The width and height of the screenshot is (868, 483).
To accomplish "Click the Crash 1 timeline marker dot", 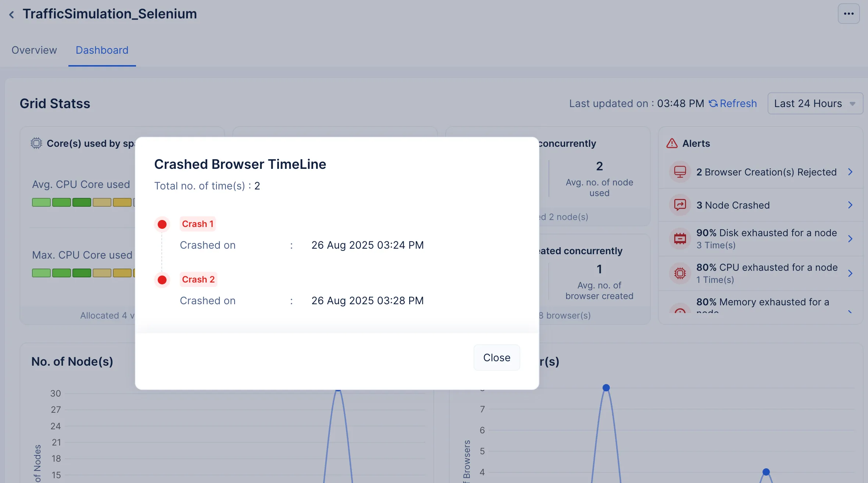I will tap(162, 224).
